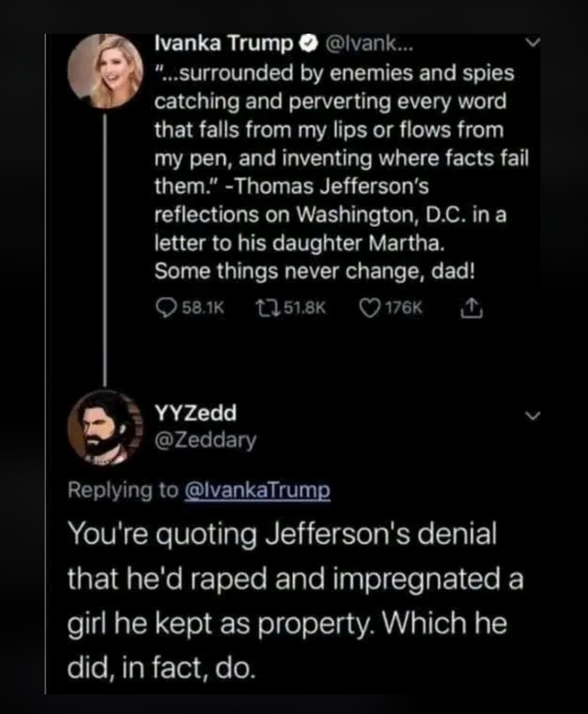
Task: Expand the chevron menu on YYZedd's reply
Action: pyautogui.click(x=533, y=416)
